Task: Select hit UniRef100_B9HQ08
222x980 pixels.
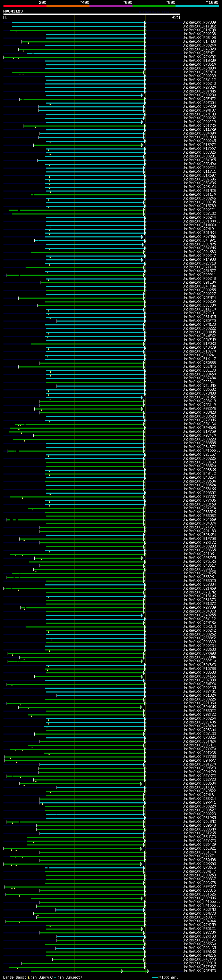Action: tap(199, 428)
